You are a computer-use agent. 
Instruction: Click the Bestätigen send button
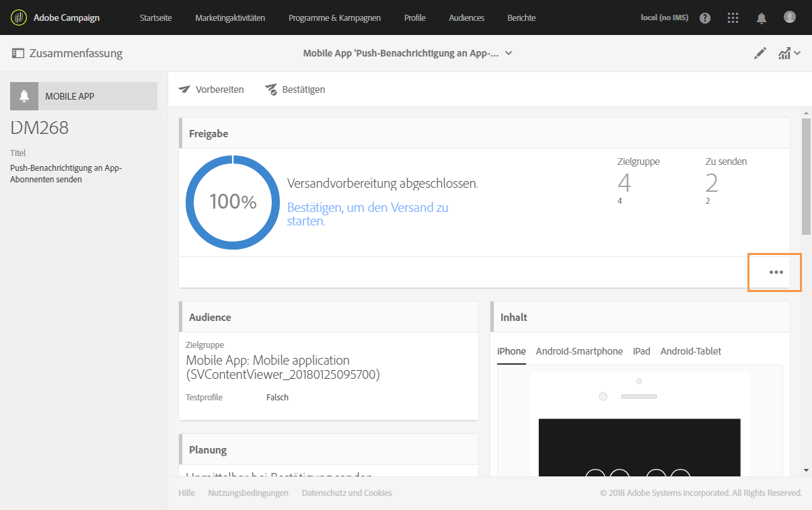point(295,89)
